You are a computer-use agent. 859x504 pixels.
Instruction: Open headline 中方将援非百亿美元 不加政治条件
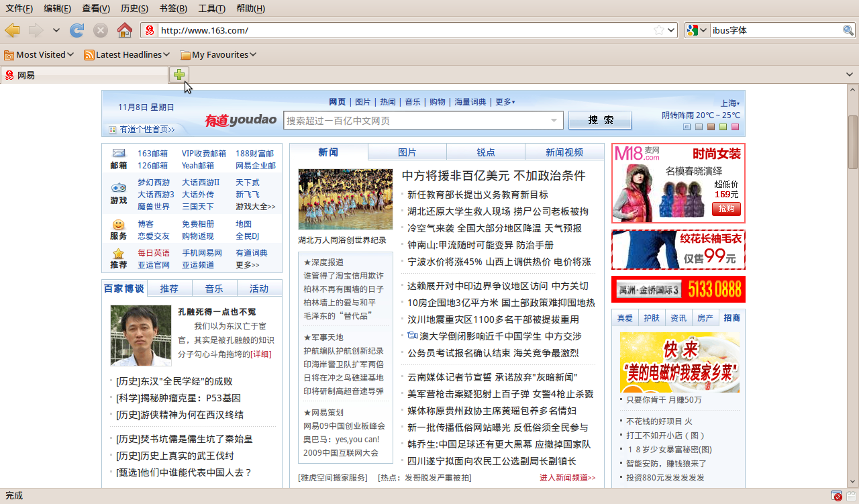coord(494,176)
